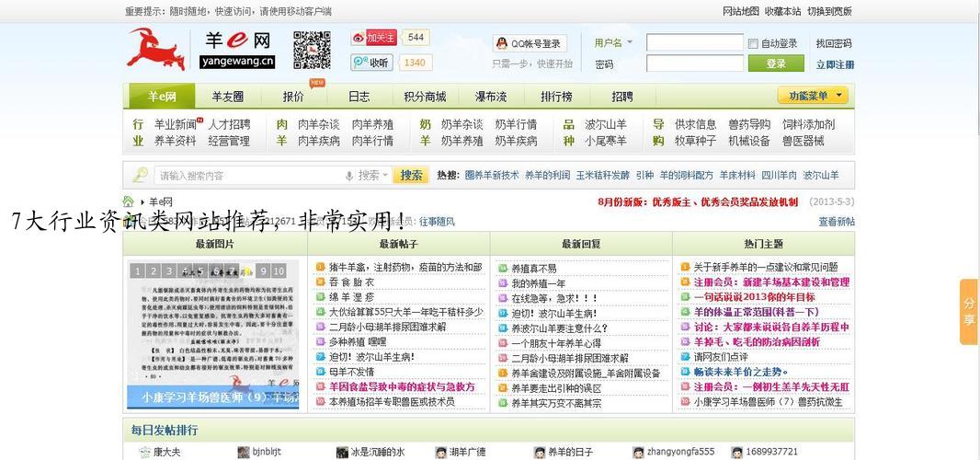Open the 招聘 navigation tab
Screen dimensions: 980x460
(622, 97)
